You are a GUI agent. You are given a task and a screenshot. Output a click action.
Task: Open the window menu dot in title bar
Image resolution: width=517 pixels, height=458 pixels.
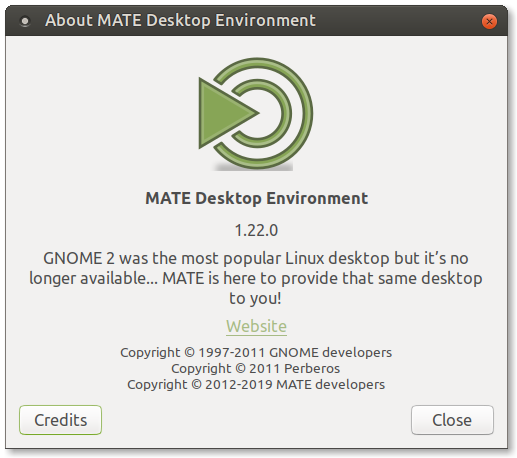(25, 21)
